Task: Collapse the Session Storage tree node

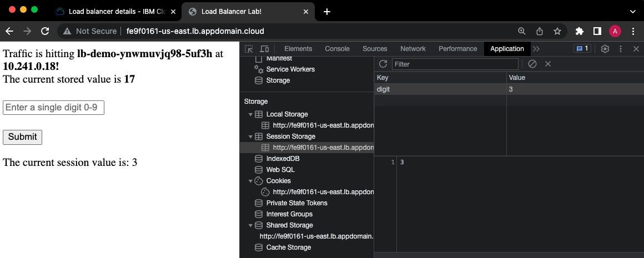Action: pos(250,136)
